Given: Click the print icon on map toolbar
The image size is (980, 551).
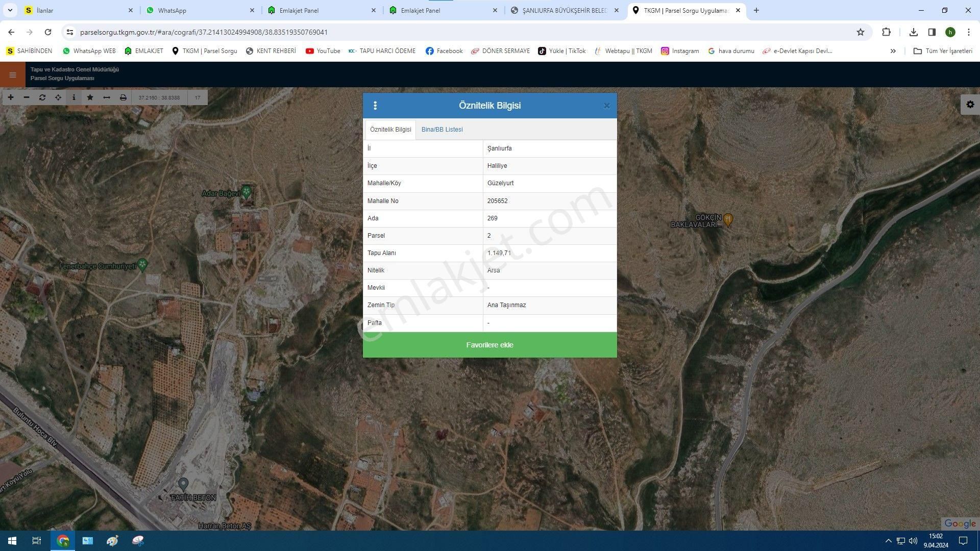Looking at the screenshot, I should [122, 97].
